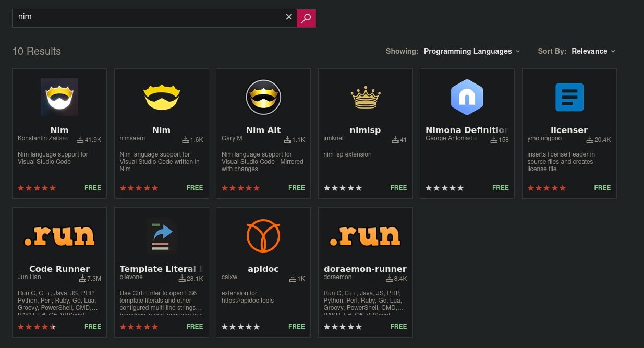Click the star rating on nimlsp card
Viewport: 644px width, 348px height.
tap(343, 188)
